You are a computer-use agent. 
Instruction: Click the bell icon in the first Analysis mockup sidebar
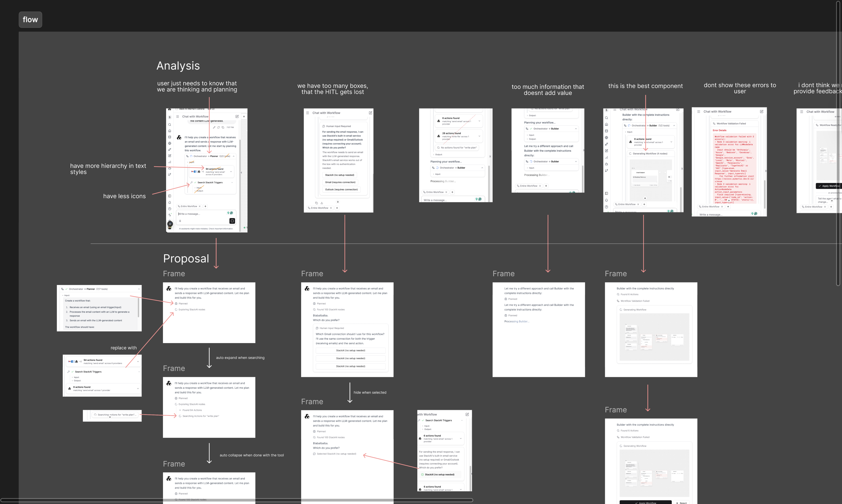tap(169, 202)
